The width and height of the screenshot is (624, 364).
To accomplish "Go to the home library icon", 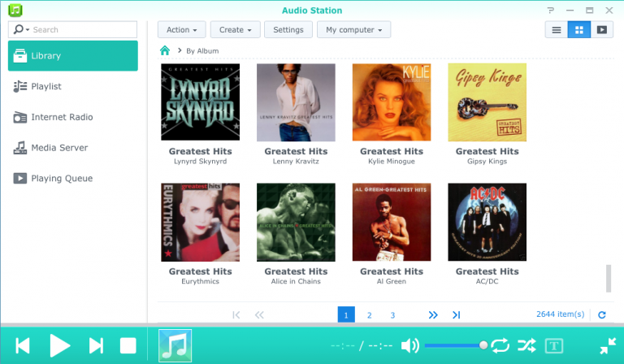I will pyautogui.click(x=165, y=50).
